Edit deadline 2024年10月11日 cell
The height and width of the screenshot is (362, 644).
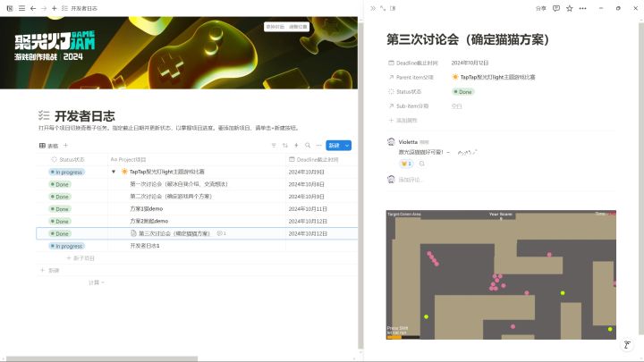tap(308, 209)
